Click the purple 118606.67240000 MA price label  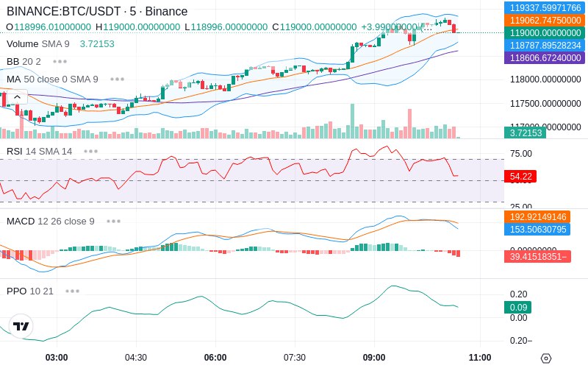[545, 57]
